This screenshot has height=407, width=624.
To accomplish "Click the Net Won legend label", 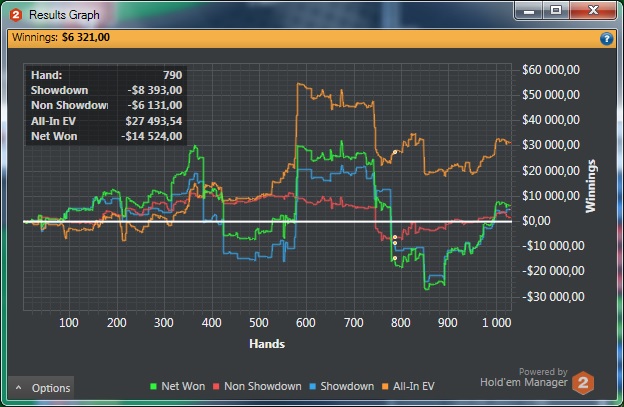I will (x=183, y=386).
